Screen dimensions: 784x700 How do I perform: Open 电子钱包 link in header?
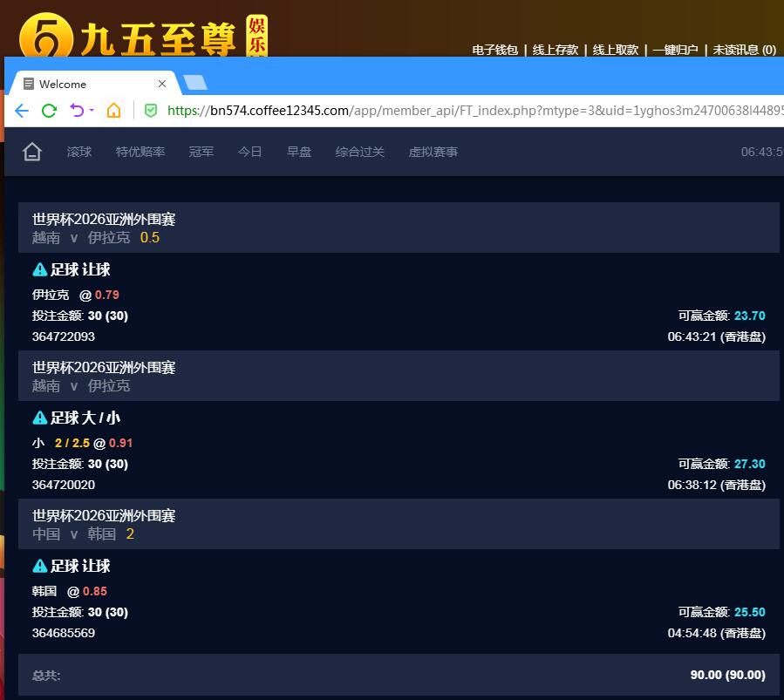[x=494, y=50]
